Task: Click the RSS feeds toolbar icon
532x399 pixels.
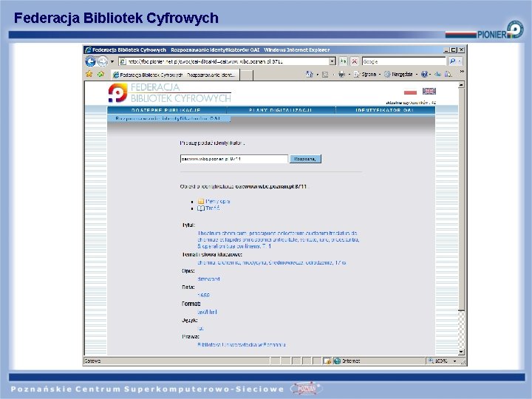Action: point(325,75)
